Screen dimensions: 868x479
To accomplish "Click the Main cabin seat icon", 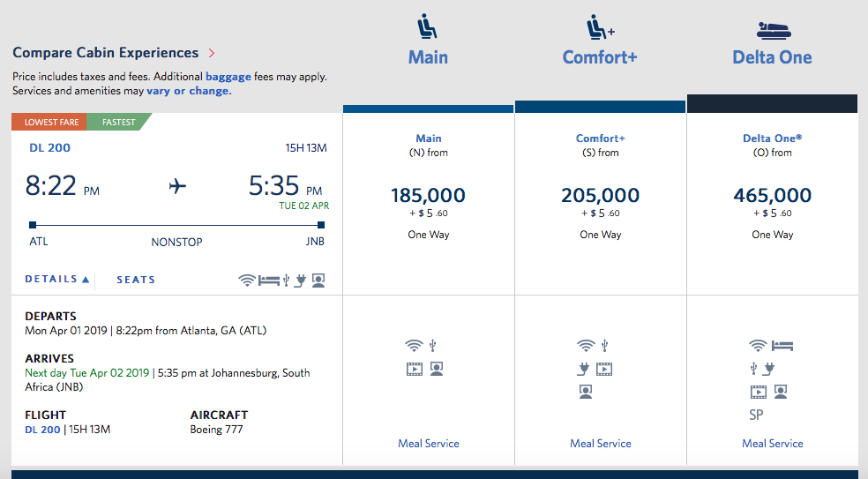I will (x=427, y=28).
